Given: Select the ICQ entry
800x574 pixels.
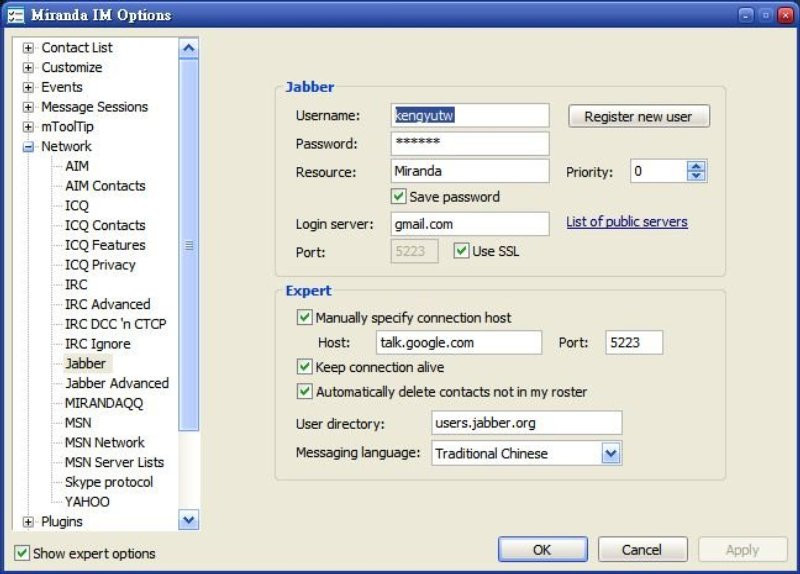Looking at the screenshot, I should [77, 206].
